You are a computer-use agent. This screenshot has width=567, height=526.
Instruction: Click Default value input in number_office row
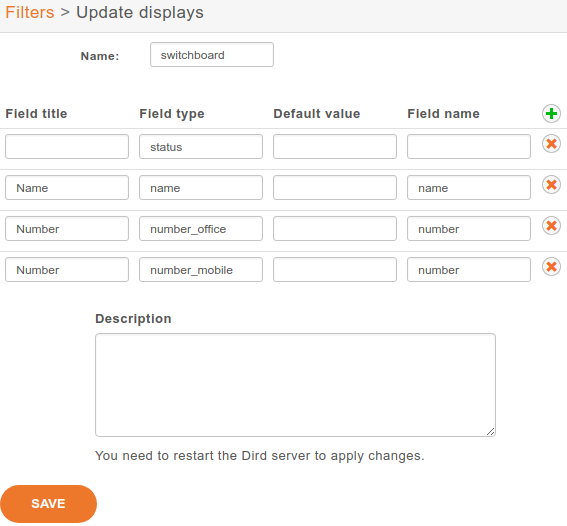pyautogui.click(x=335, y=228)
